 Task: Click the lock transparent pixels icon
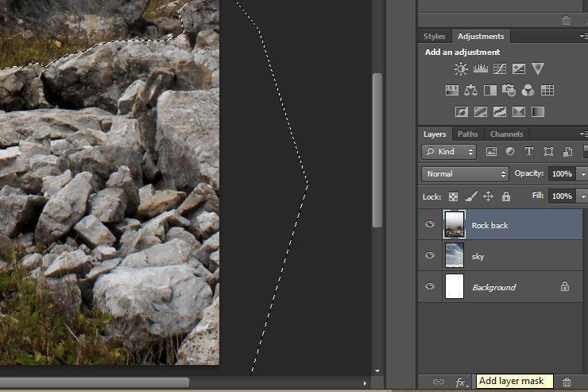point(453,196)
